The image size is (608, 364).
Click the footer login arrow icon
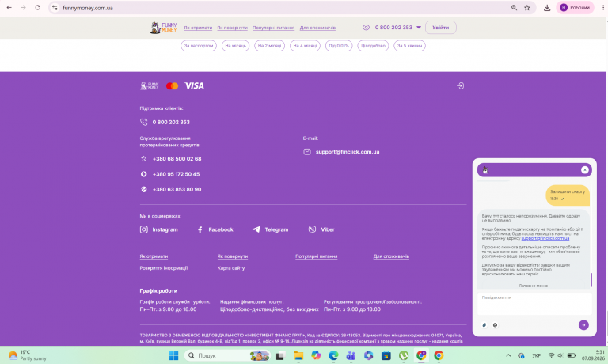460,85
